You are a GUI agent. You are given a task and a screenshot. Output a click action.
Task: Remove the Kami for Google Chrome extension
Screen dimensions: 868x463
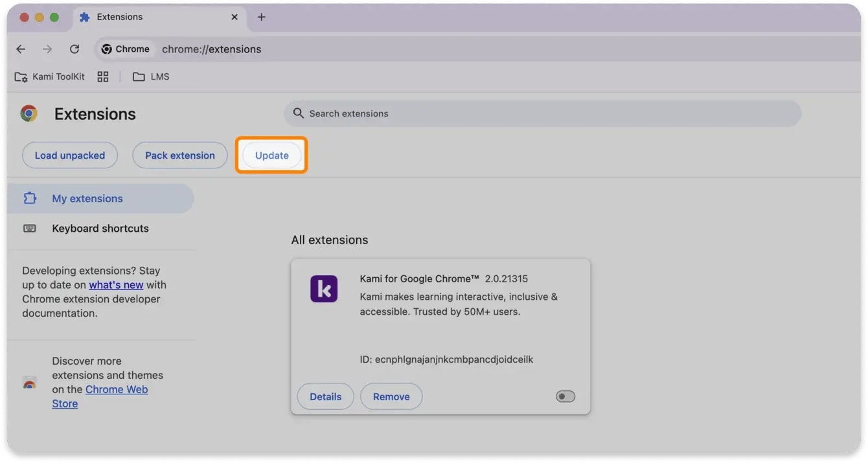click(391, 397)
